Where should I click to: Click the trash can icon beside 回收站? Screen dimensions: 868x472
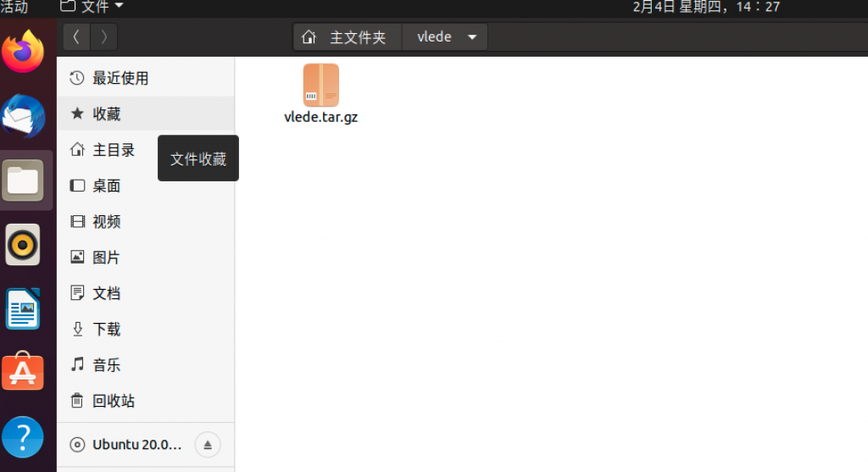click(77, 400)
